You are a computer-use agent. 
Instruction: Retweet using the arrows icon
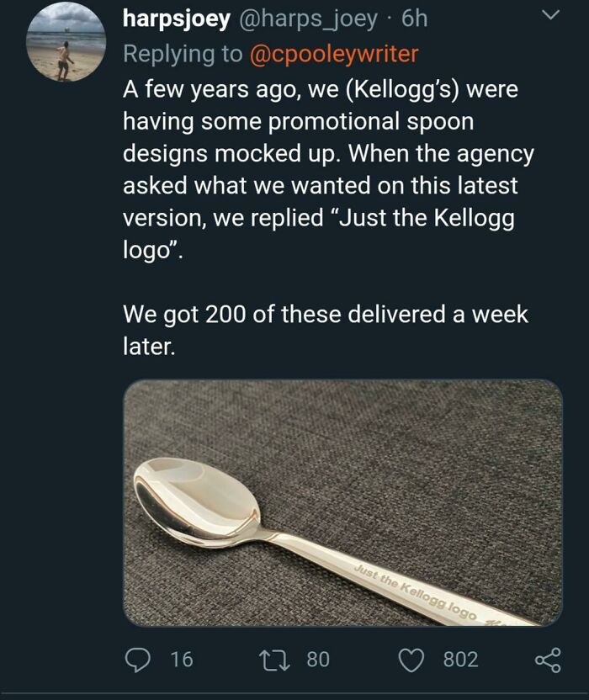point(276,660)
